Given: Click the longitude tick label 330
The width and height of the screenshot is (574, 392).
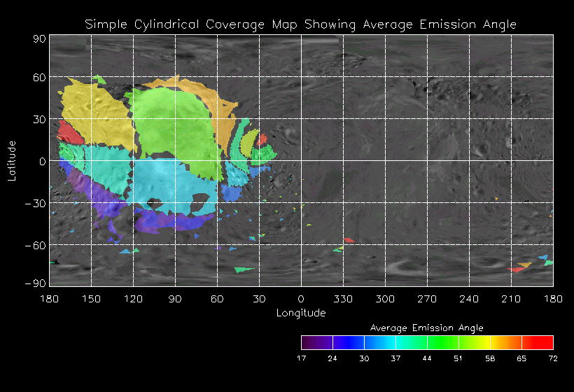Looking at the screenshot, I should point(343,298).
